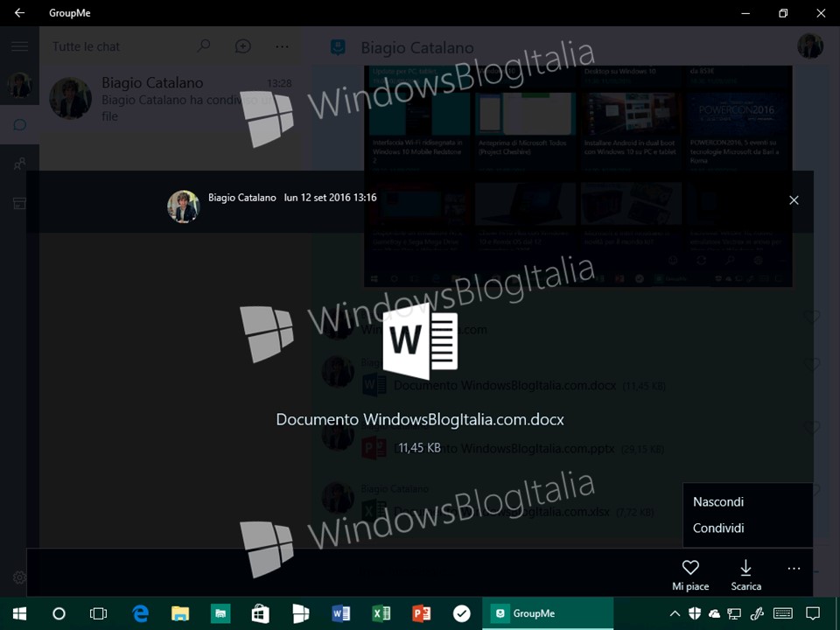840x630 pixels.
Task: Show hidden tray icons with the chevron
Action: pos(675,613)
